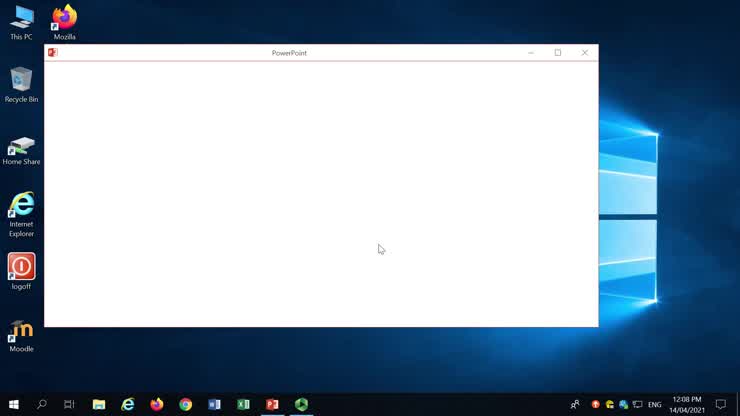Image resolution: width=740 pixels, height=416 pixels.
Task: Launch File Explorer from the taskbar
Action: click(99, 405)
